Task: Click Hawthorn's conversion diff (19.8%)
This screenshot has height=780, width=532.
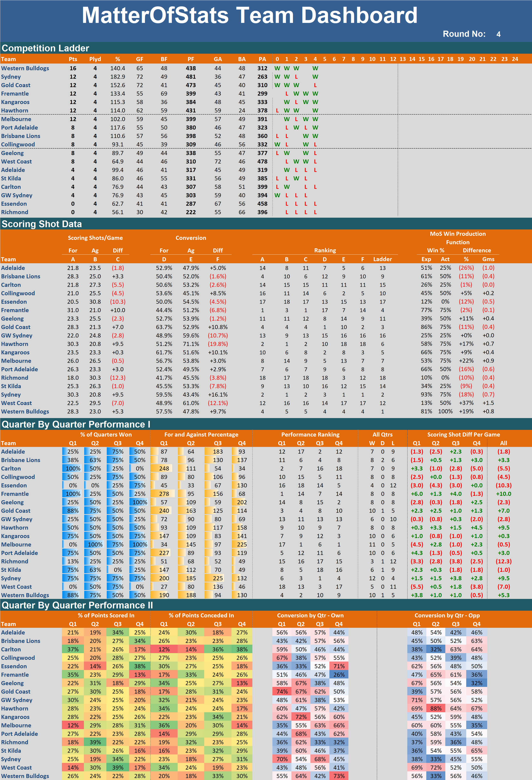Action: [218, 344]
